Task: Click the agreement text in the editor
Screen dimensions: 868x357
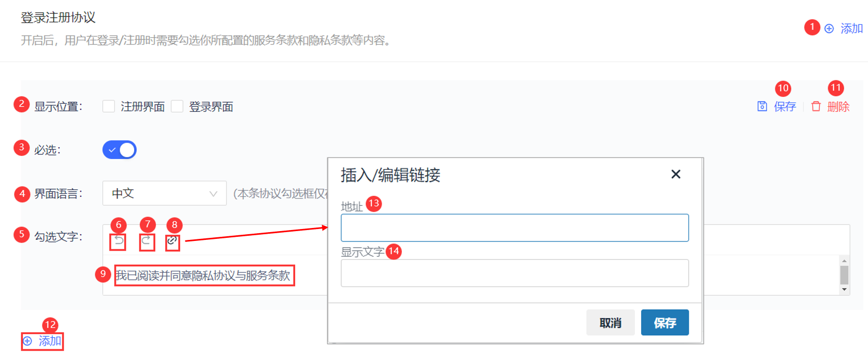Action: pyautogui.click(x=203, y=276)
